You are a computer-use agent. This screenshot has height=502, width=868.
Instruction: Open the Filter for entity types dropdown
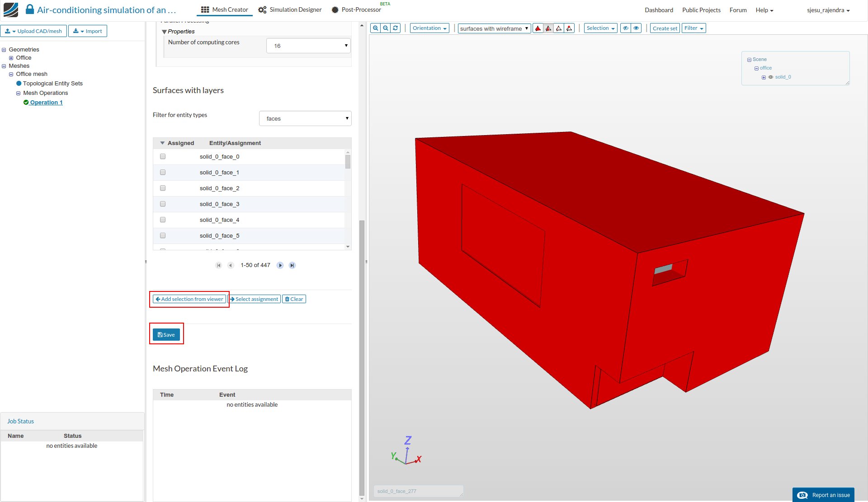[x=305, y=118]
